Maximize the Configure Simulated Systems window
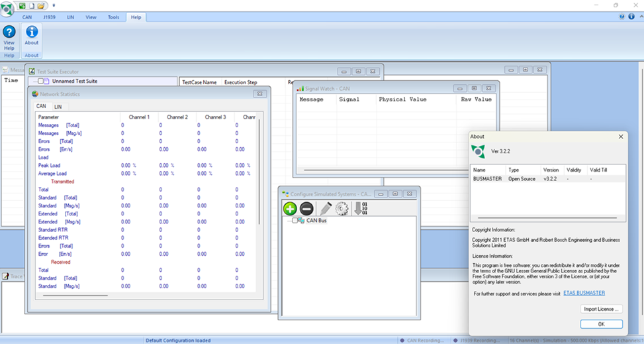The width and height of the screenshot is (644, 344). 395,194
